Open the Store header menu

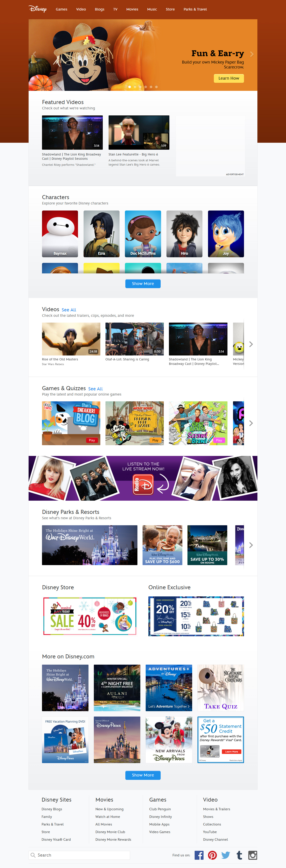point(170,9)
